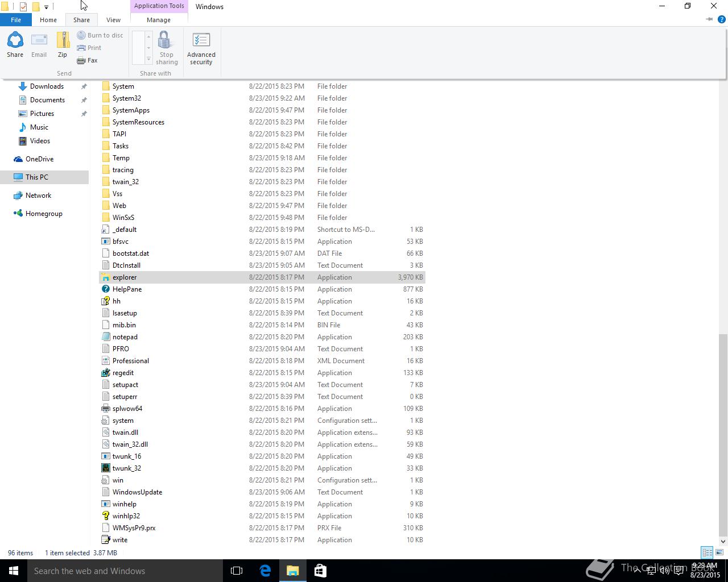Switch to the View ribbon tab
The image size is (728, 582).
click(x=113, y=20)
